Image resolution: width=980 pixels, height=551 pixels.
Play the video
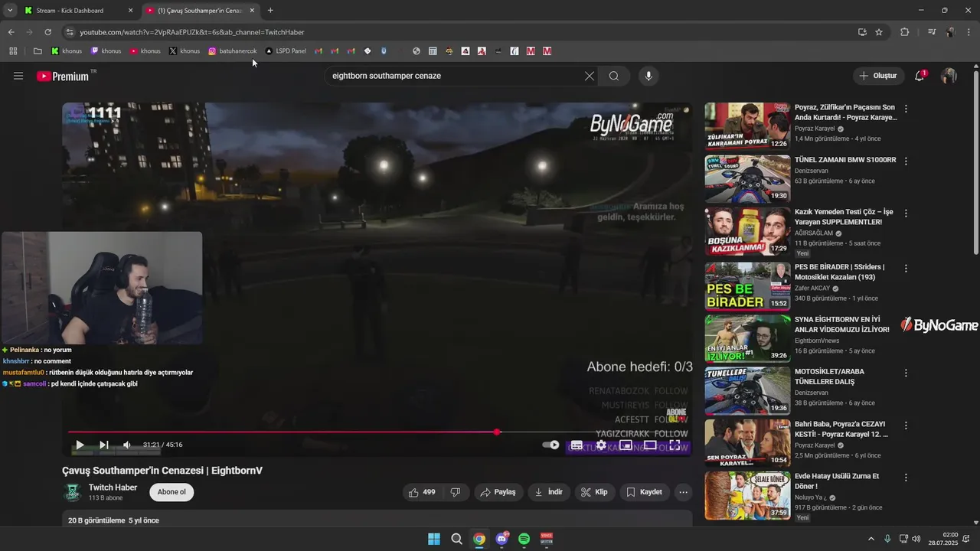click(80, 445)
